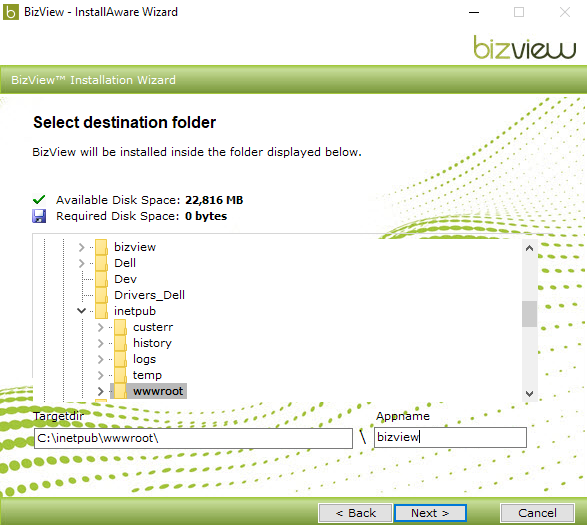Click the Drivers_Dell folder icon

point(101,295)
